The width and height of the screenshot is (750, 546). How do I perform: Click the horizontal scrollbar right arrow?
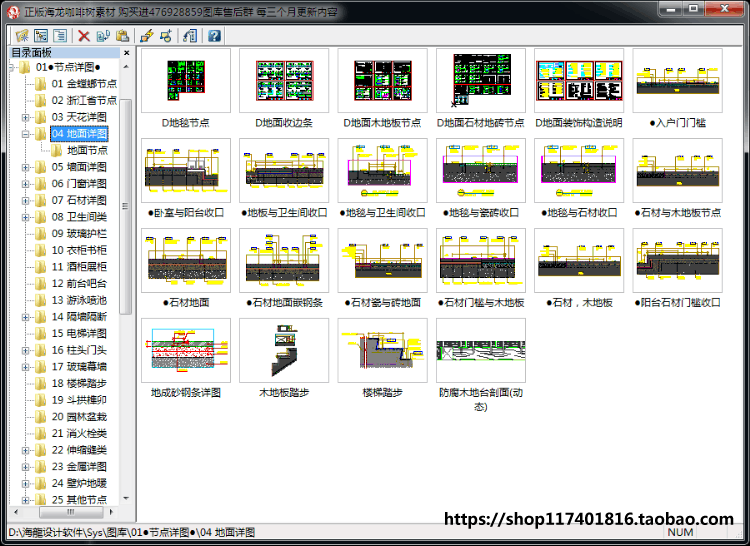click(x=111, y=512)
